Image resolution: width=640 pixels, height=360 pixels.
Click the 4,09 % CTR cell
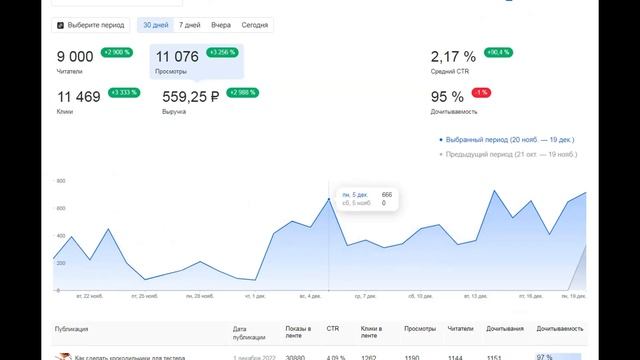336,358
